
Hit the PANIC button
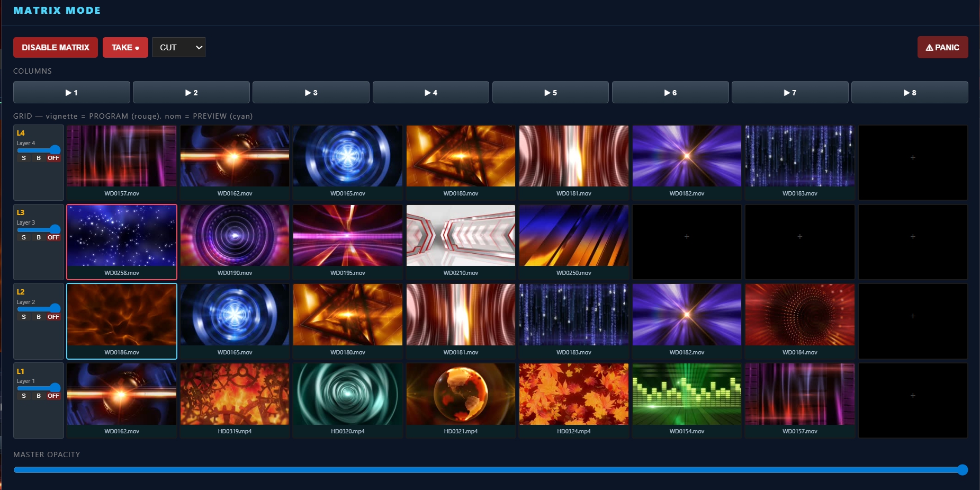[942, 48]
